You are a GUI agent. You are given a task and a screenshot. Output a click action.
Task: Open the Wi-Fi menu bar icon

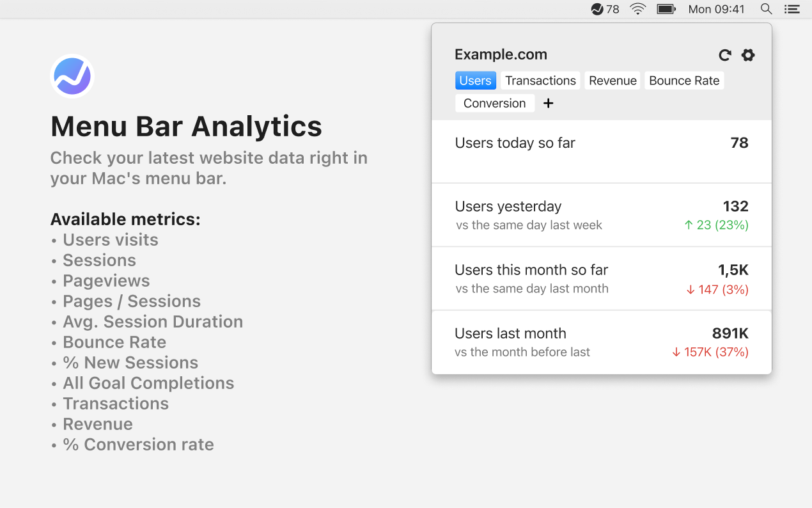pyautogui.click(x=637, y=9)
